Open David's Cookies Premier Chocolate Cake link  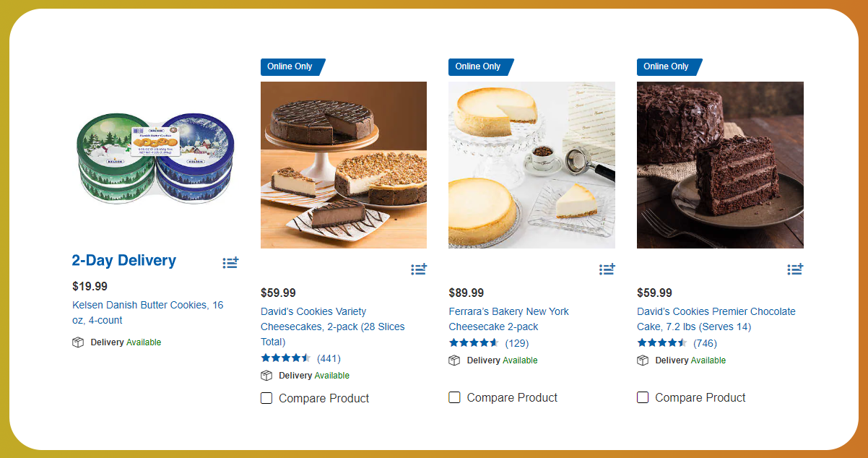tap(716, 319)
